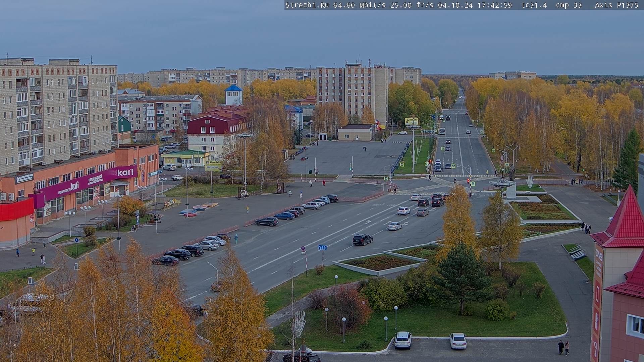644x362 pixels.
Task: Click the Strezhi.Ru text in the overlay
Action: click(x=307, y=5)
